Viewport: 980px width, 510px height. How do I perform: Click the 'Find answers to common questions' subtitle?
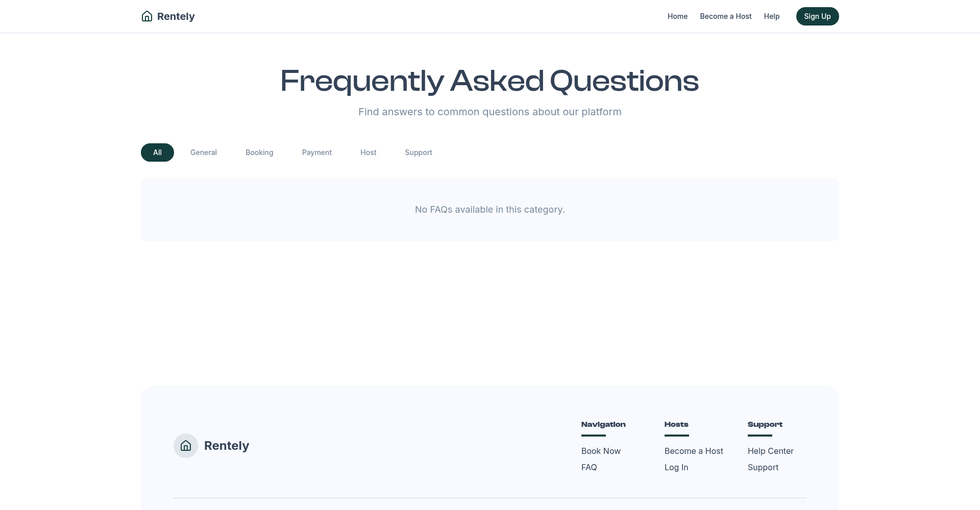[490, 112]
